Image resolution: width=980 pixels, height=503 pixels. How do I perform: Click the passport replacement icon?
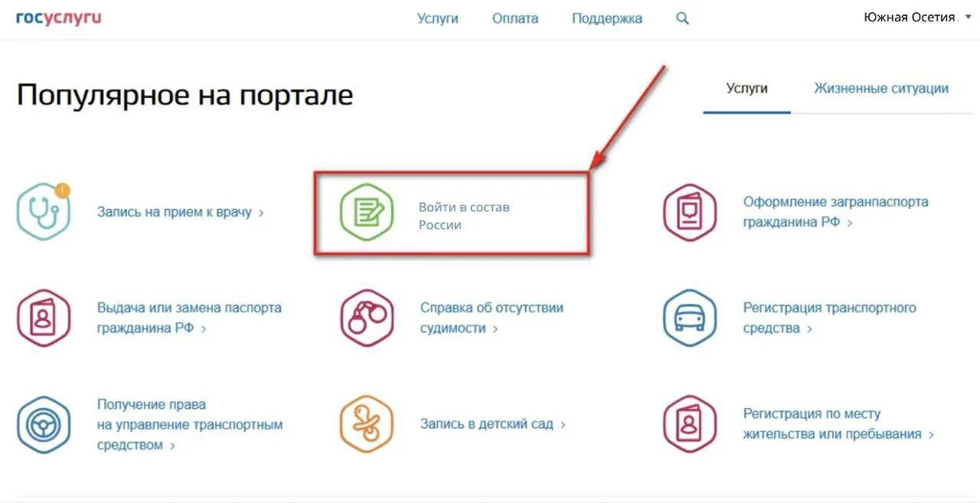tap(44, 318)
